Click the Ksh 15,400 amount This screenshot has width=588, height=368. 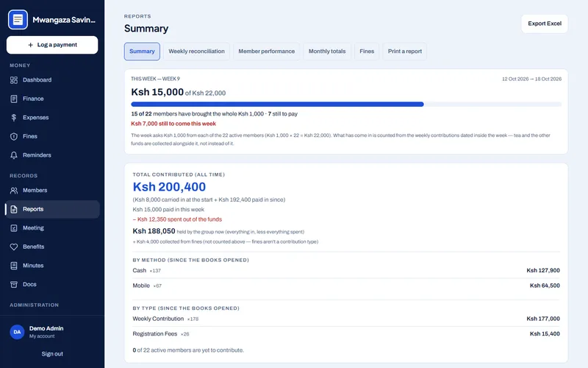click(x=545, y=334)
